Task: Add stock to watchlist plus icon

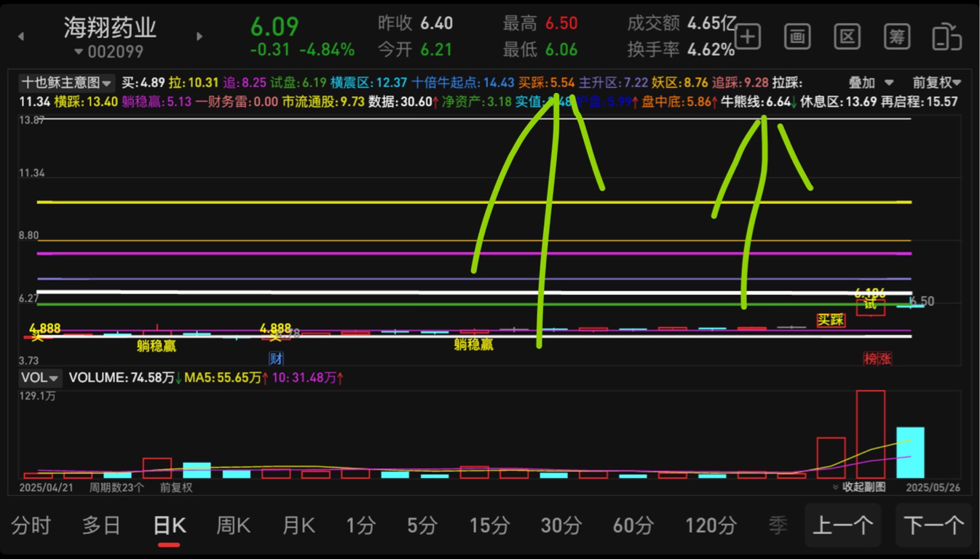Action: point(748,37)
